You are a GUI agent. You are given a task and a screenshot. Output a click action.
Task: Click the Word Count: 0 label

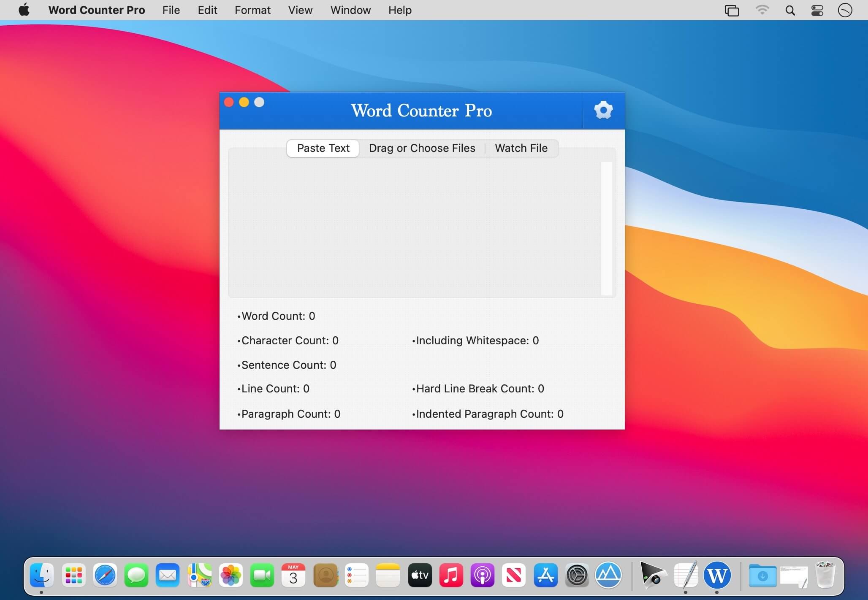click(x=277, y=316)
